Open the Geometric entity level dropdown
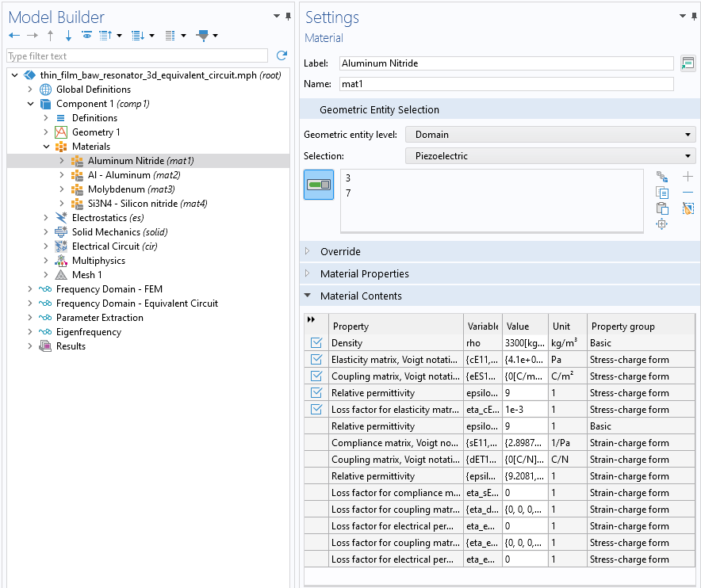This screenshot has width=701, height=588. pyautogui.click(x=550, y=135)
